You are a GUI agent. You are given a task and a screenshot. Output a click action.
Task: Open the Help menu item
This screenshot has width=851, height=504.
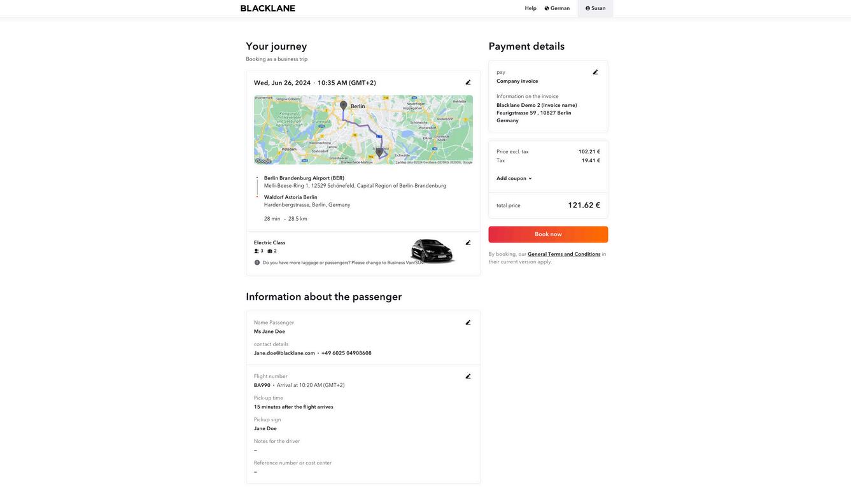pyautogui.click(x=530, y=8)
